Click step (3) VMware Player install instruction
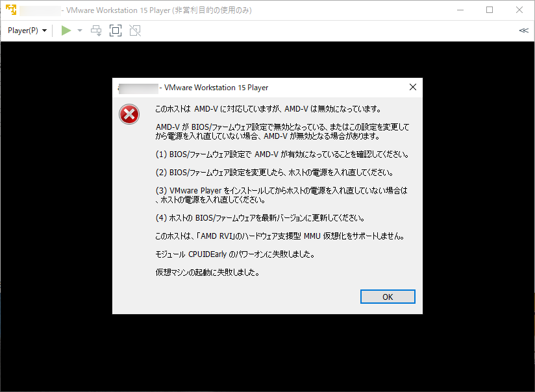Image resolution: width=535 pixels, height=392 pixels. tap(282, 195)
